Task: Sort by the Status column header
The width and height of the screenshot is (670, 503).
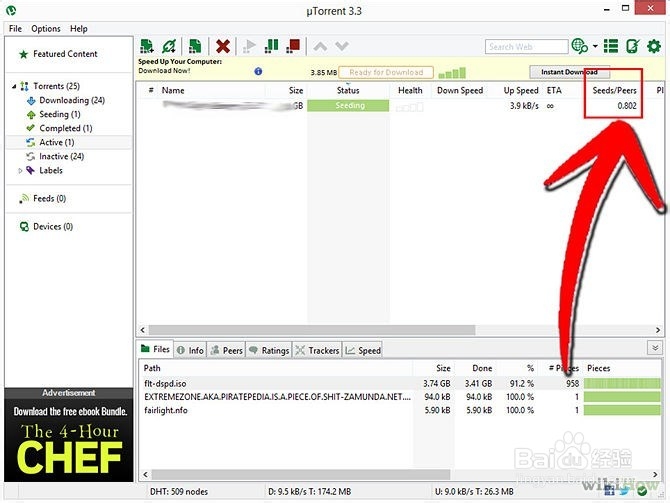Action: tap(348, 91)
